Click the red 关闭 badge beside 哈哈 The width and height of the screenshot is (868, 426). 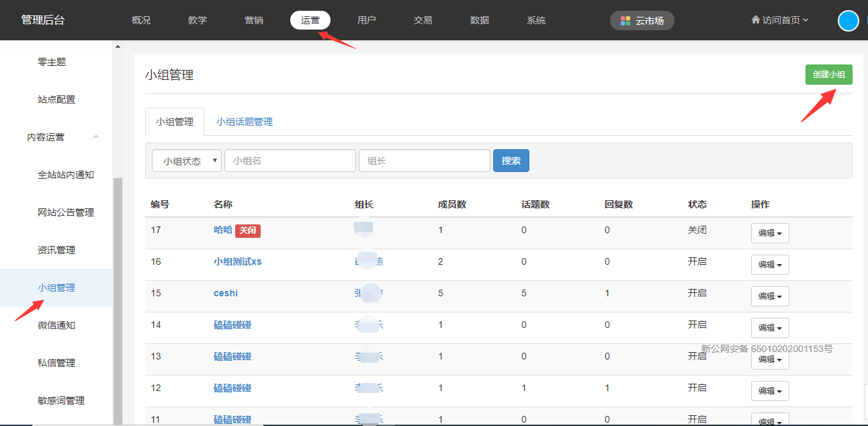point(247,230)
